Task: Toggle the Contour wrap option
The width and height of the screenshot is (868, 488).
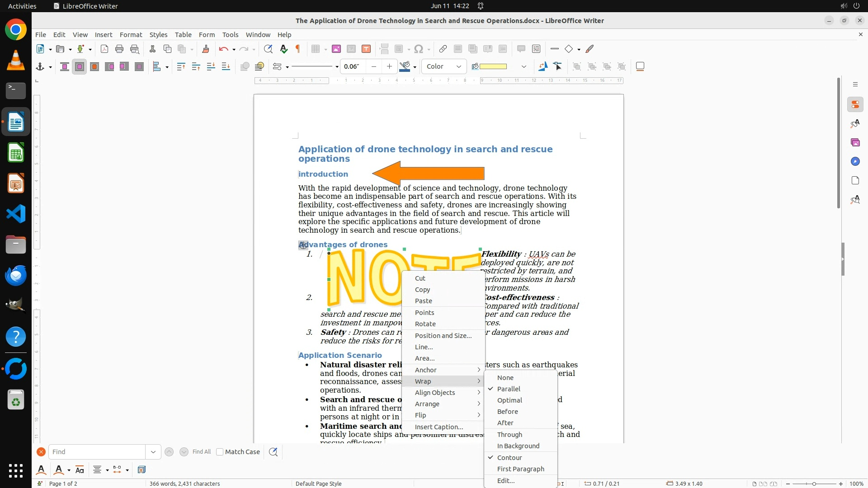Action: click(509, 457)
